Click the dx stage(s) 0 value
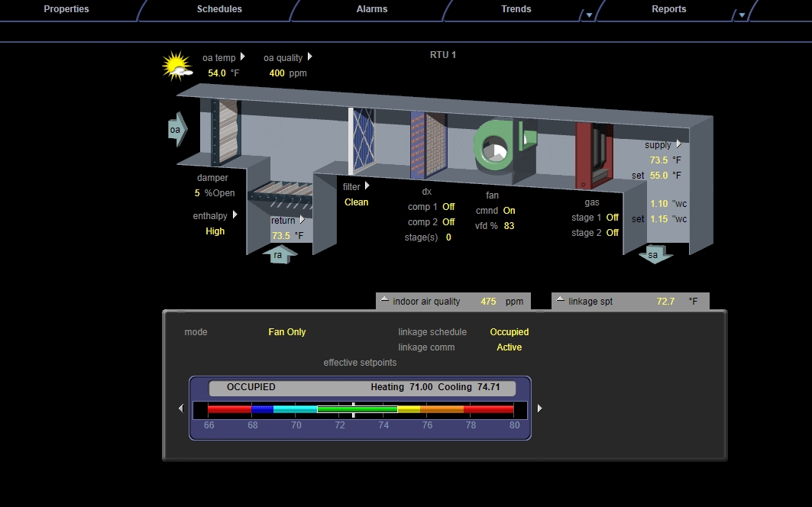Image resolution: width=812 pixels, height=507 pixels. click(x=448, y=237)
